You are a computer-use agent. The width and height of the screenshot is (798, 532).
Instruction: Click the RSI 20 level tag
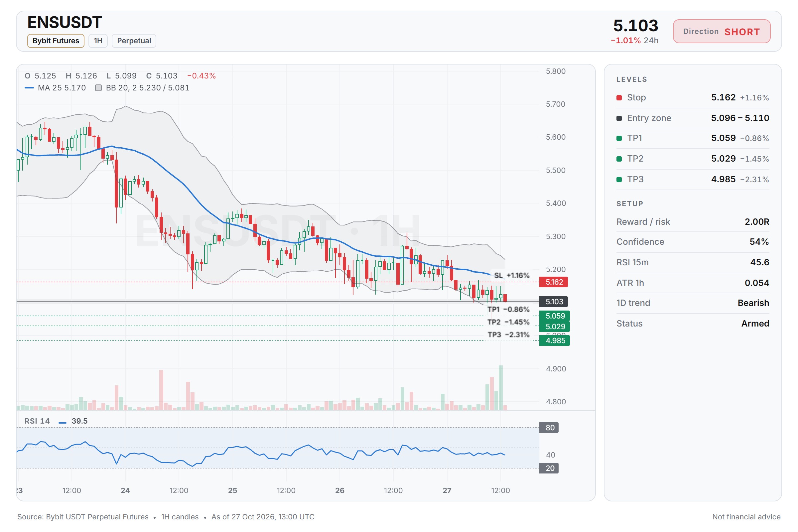(x=549, y=468)
